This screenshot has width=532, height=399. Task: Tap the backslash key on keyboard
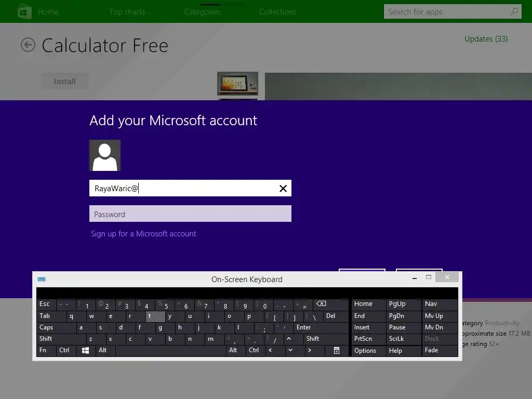click(314, 316)
